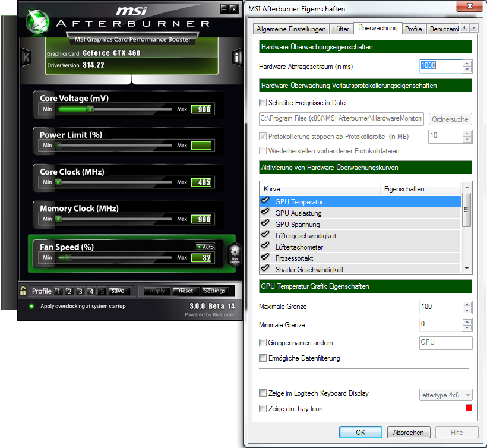
Task: Decrease Minimale Grenze with down arrow
Action: tap(467, 327)
